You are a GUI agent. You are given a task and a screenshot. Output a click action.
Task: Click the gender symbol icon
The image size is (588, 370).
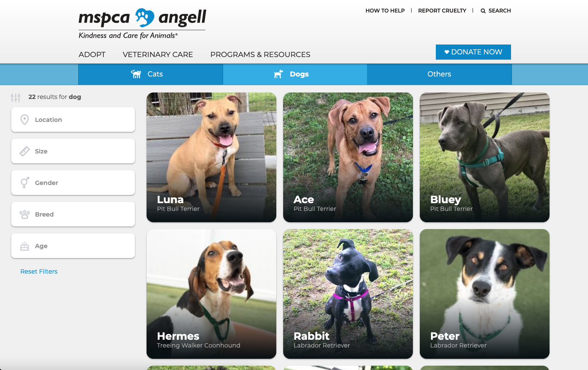(25, 183)
